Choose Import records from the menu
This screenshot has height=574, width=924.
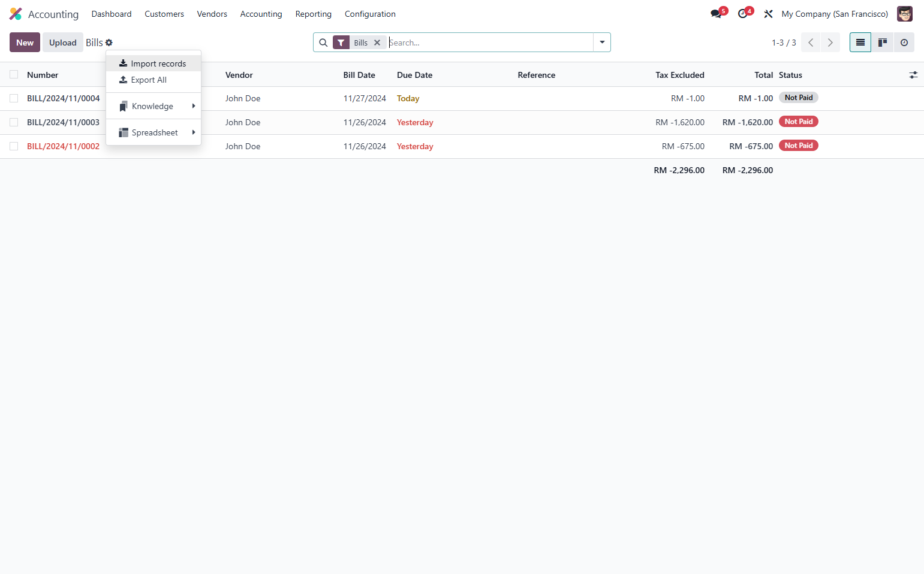click(154, 64)
